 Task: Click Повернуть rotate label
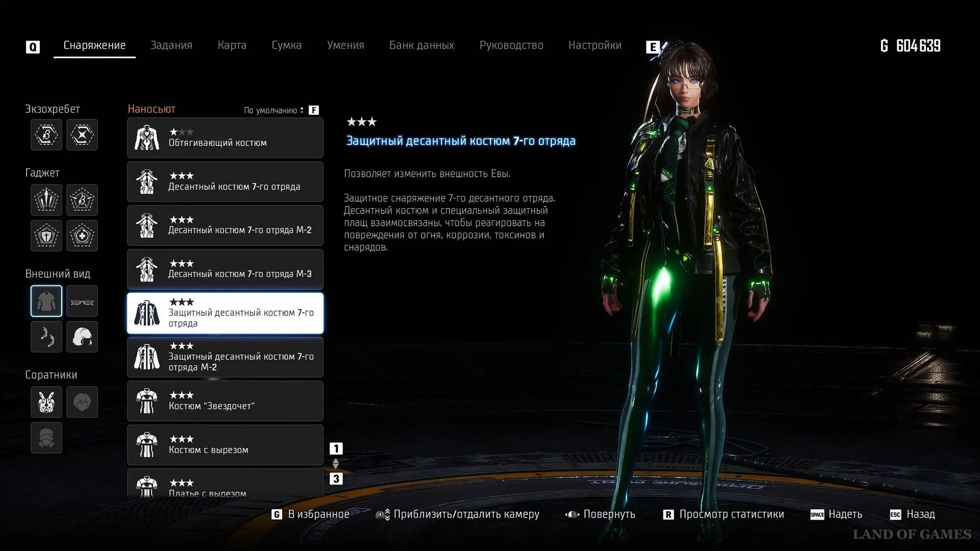tap(609, 514)
